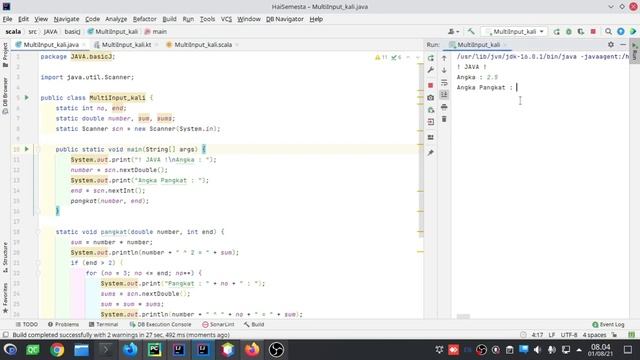The image size is (640, 360).
Task: Toggle the Favorites side panel
Action: point(5,298)
